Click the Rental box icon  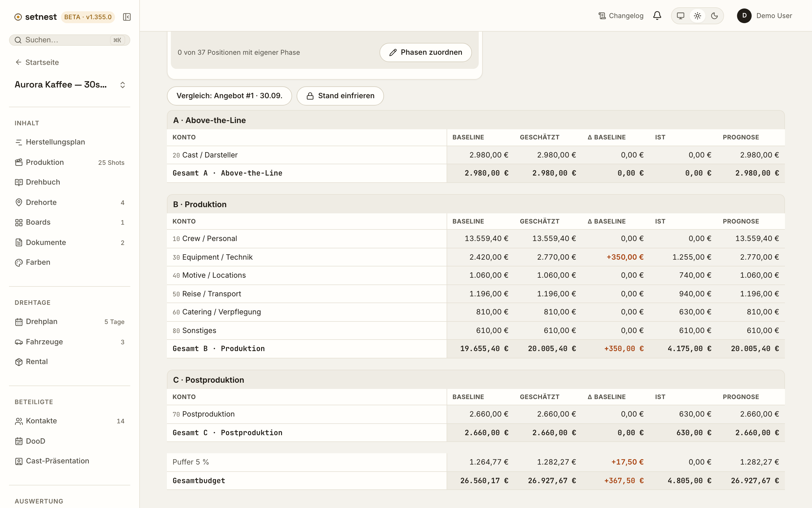pos(19,362)
